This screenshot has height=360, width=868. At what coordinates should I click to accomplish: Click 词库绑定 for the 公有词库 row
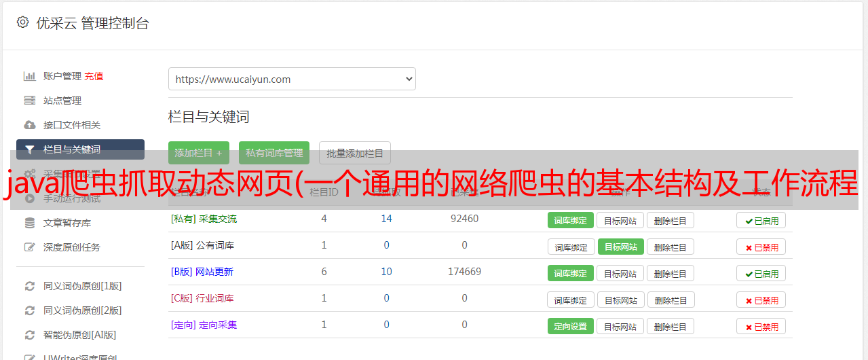tap(571, 247)
